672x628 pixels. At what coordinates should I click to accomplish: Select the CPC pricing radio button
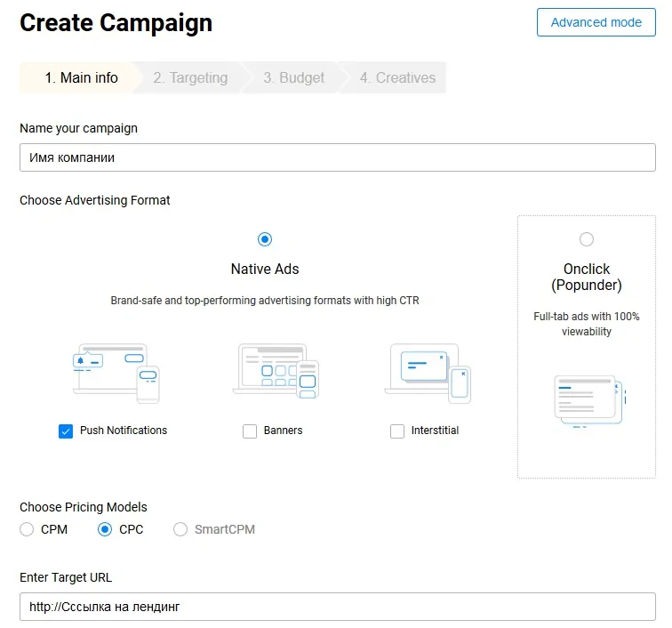[x=105, y=529]
